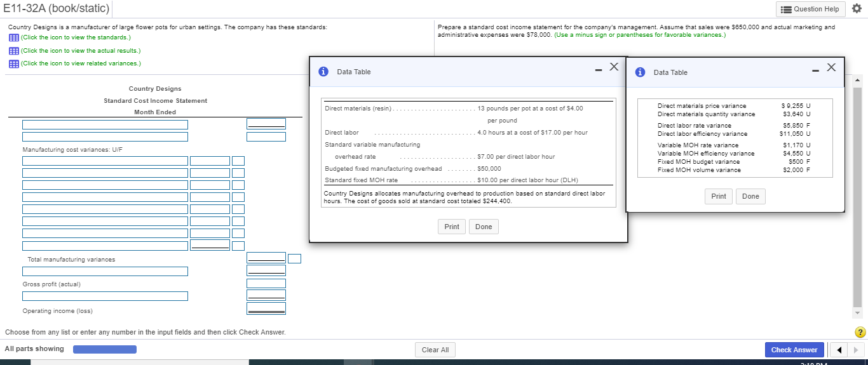Click Operating income (loss) amount field
This screenshot has width=868, height=365.
266,309
